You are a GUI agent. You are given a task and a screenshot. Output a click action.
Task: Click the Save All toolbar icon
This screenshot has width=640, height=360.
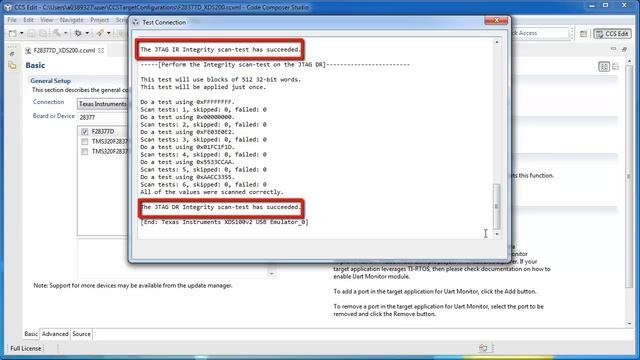click(x=42, y=33)
